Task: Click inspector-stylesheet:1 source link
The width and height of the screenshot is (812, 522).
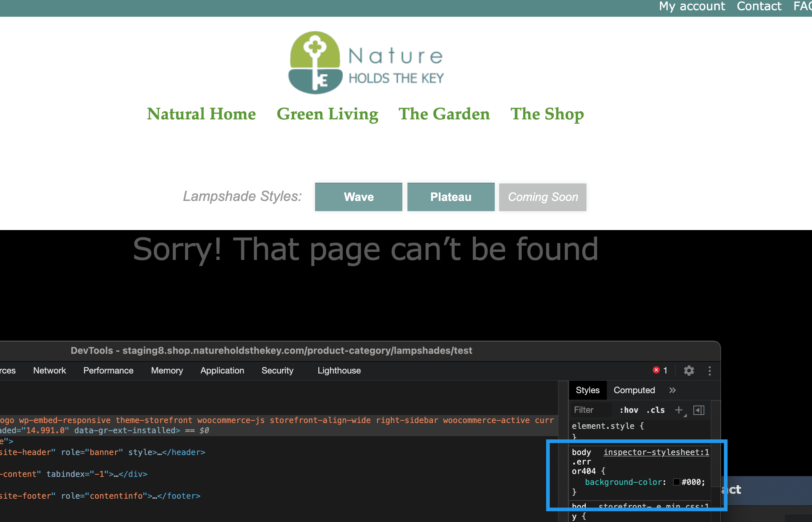Action: (x=656, y=452)
